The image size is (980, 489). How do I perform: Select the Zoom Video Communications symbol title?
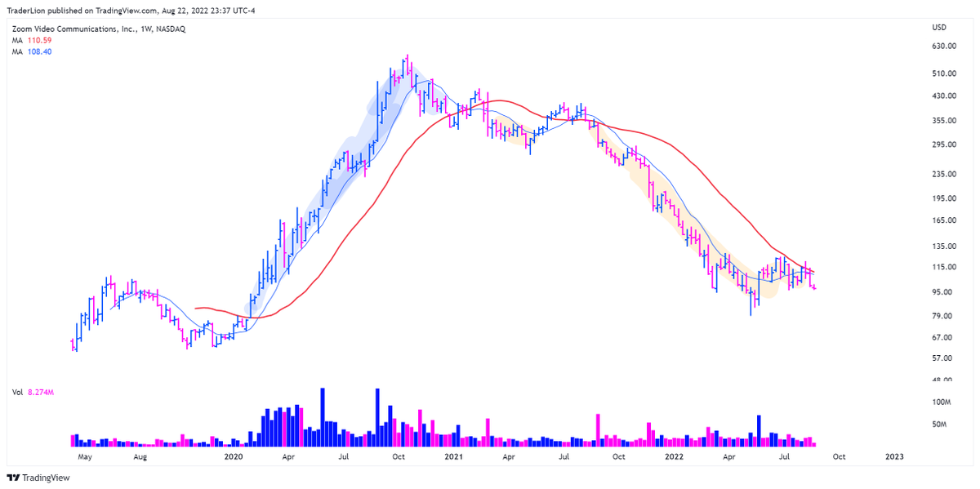point(98,29)
